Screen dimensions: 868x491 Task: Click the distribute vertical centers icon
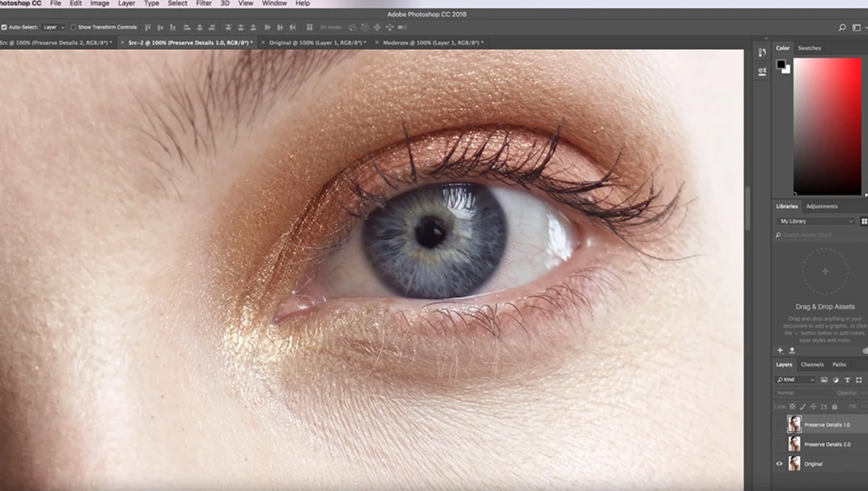point(241,27)
